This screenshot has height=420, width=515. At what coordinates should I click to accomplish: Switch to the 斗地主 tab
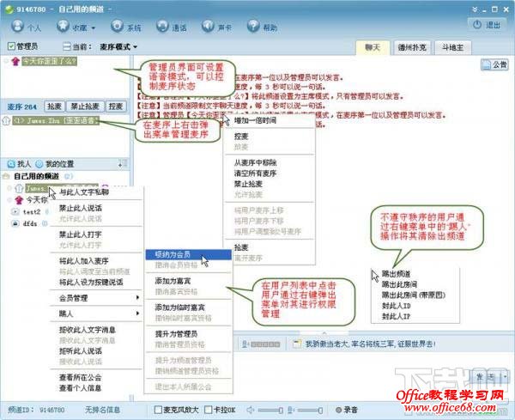[453, 47]
